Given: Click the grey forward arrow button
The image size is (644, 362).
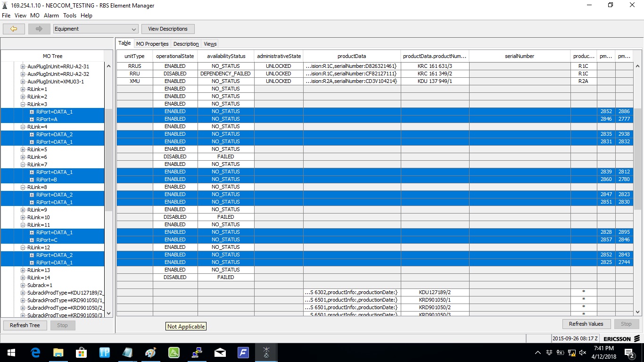Looking at the screenshot, I should click(39, 29).
